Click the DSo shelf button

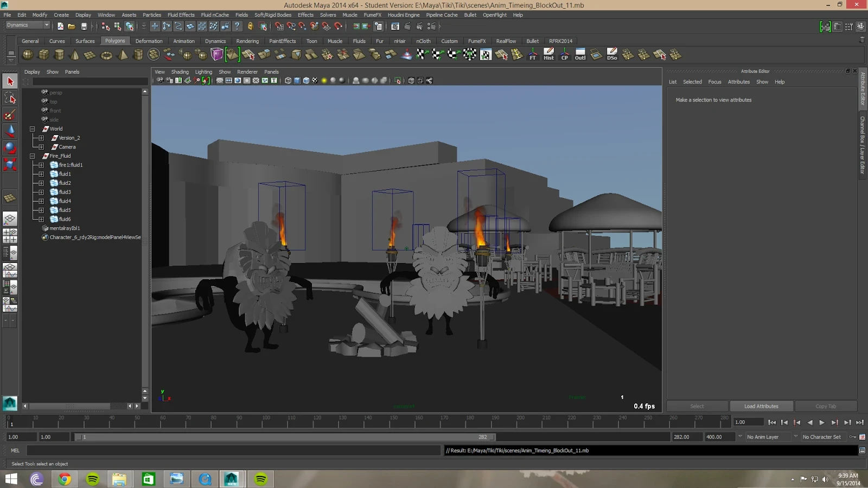click(612, 55)
